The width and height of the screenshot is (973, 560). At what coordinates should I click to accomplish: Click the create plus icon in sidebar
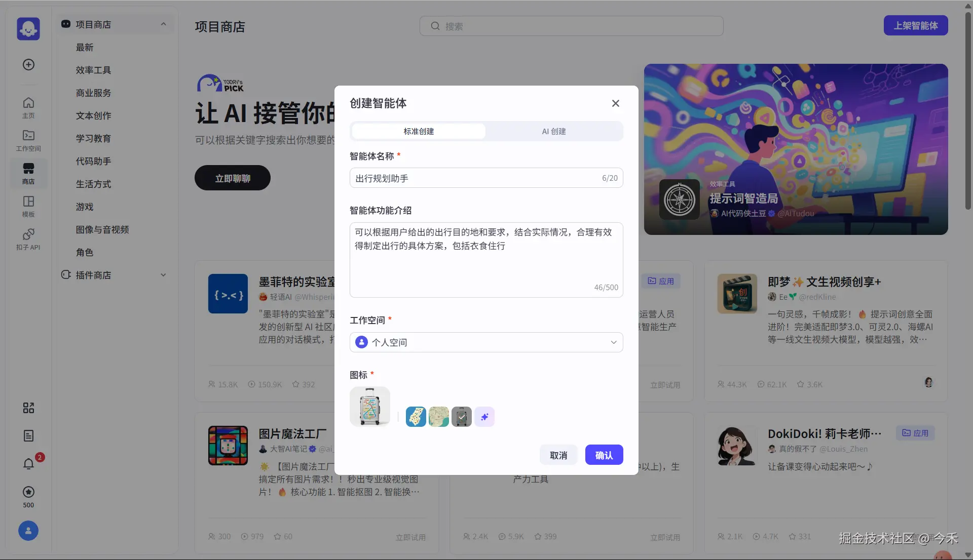29,64
